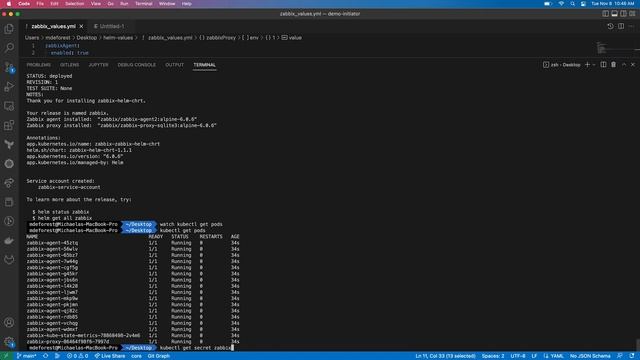Open macOS Spotlight search icon
640x360 pixels.
pos(573,4)
